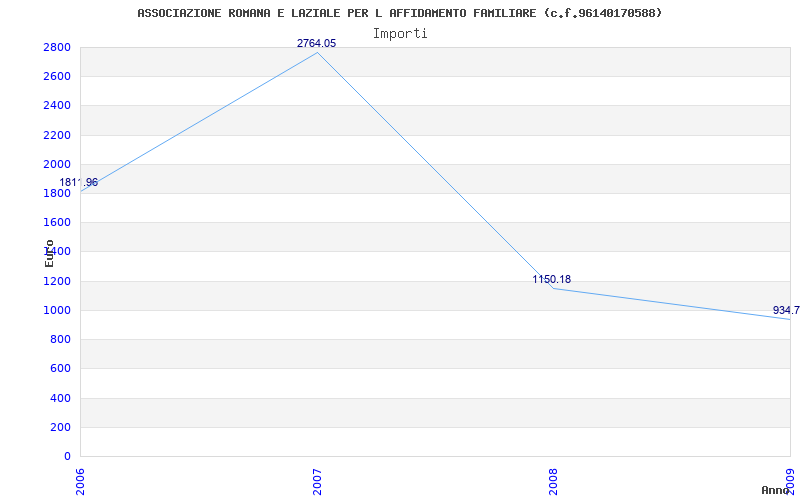The width and height of the screenshot is (800, 500).
Task: Select the 1150.18 data label
Action: coord(552,279)
